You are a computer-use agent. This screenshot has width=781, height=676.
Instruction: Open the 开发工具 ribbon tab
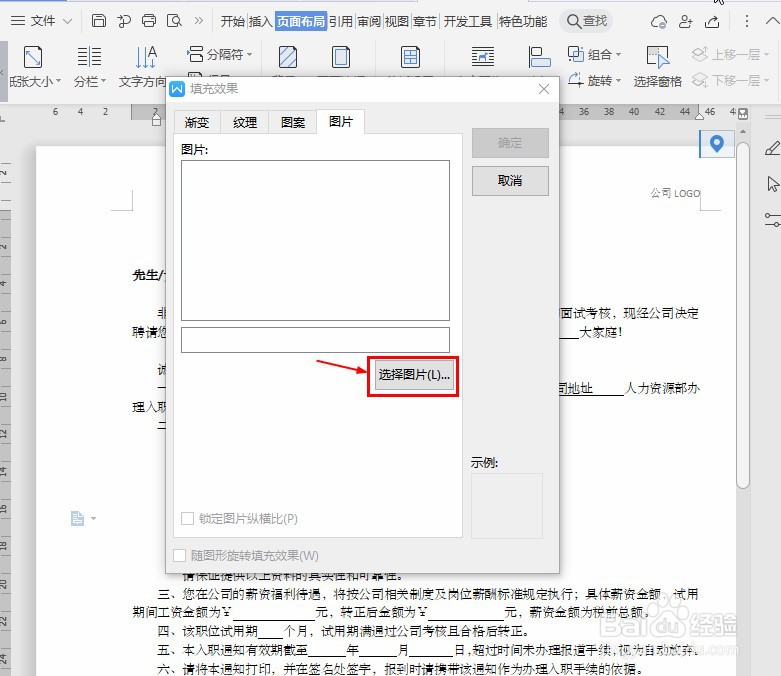(x=468, y=21)
